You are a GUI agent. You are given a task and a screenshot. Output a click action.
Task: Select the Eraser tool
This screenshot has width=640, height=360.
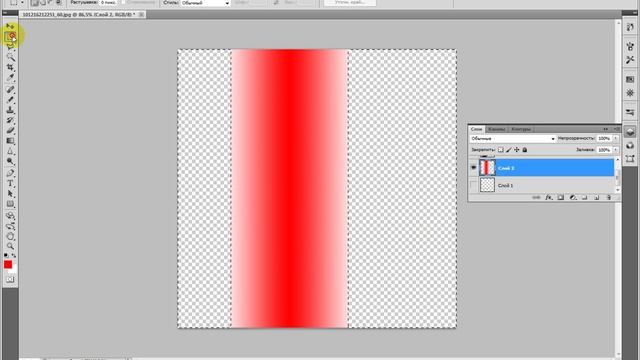[10, 130]
